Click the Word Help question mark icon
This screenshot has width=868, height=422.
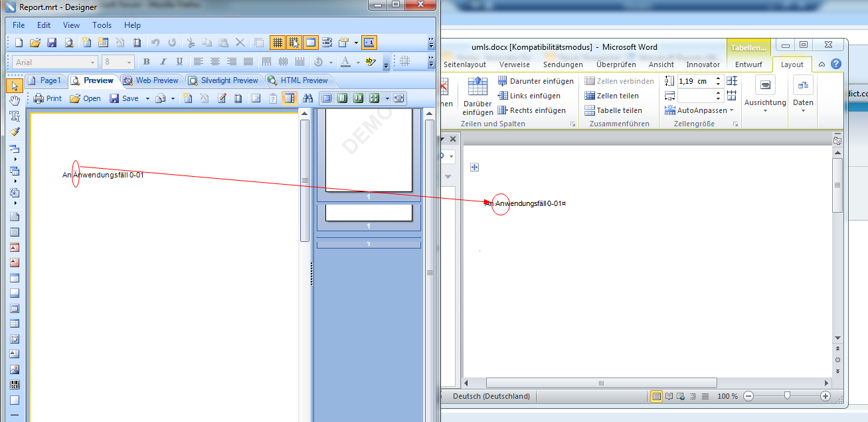point(836,64)
